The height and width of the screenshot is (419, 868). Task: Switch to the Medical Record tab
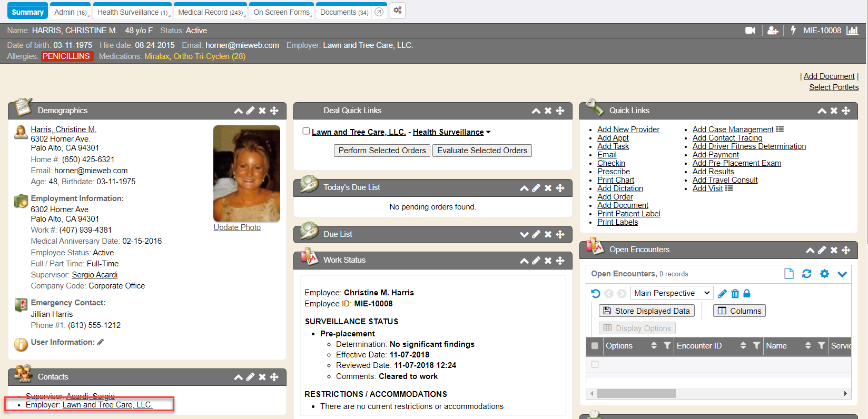[210, 12]
